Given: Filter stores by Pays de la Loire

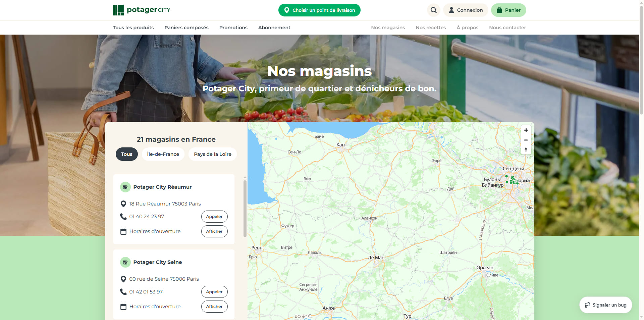Looking at the screenshot, I should (213, 154).
